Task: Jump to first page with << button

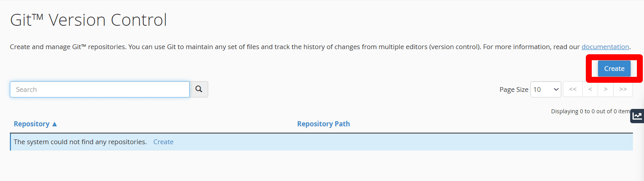Action: pos(573,90)
